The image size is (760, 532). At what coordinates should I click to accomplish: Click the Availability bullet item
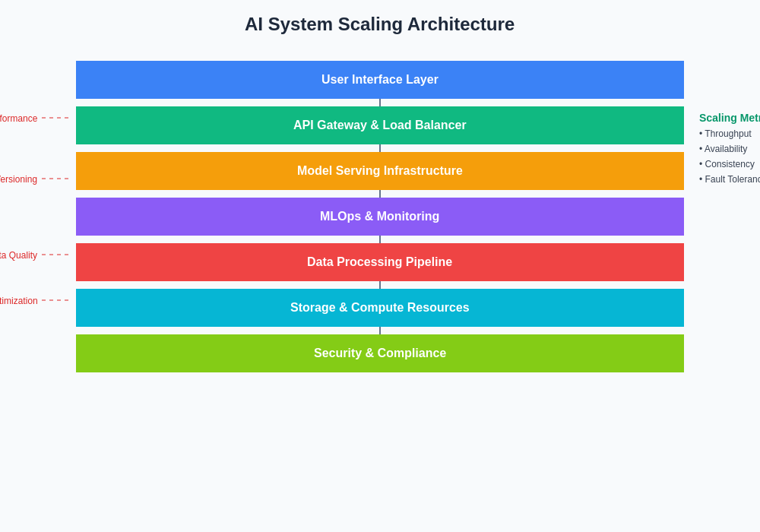tap(724, 149)
